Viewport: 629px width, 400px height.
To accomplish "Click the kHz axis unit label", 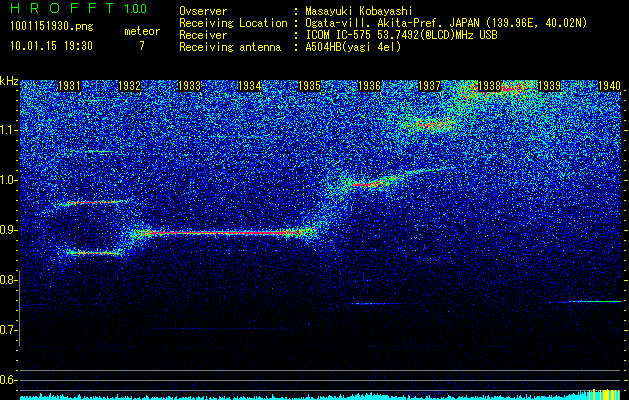I will [x=9, y=81].
